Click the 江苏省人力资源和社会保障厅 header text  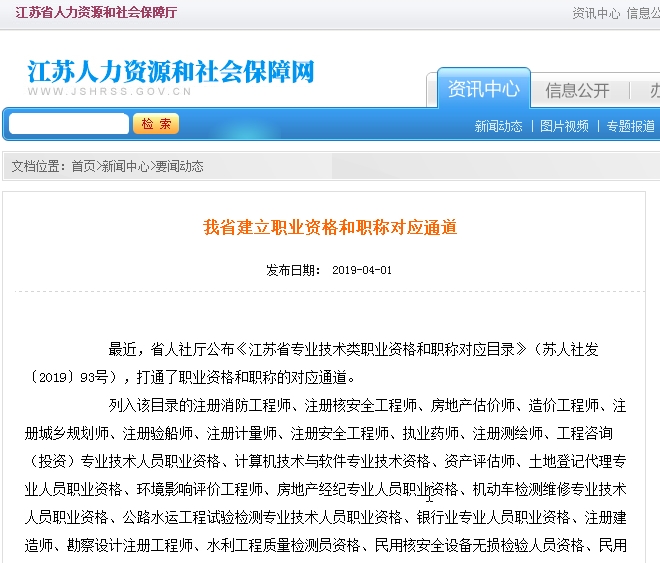point(96,12)
